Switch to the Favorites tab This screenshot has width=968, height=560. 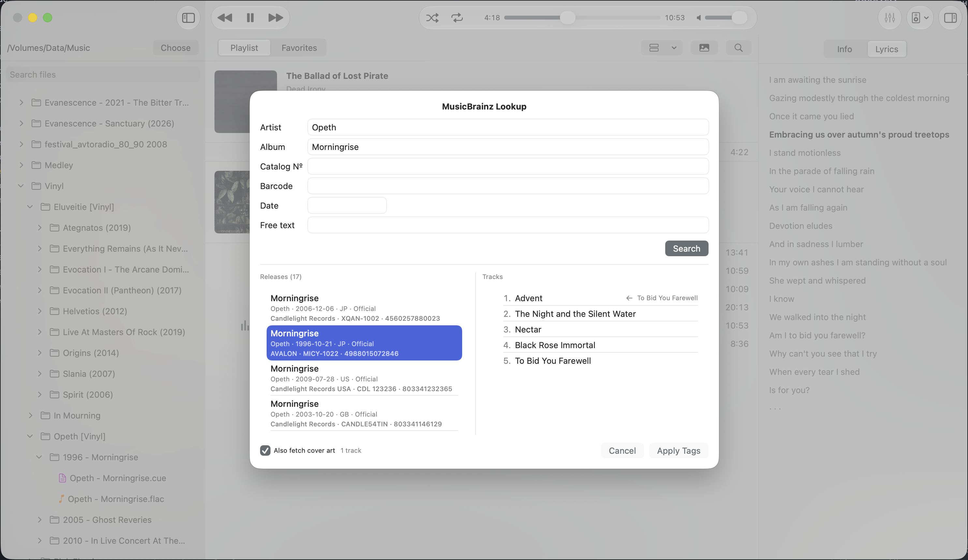[299, 48]
